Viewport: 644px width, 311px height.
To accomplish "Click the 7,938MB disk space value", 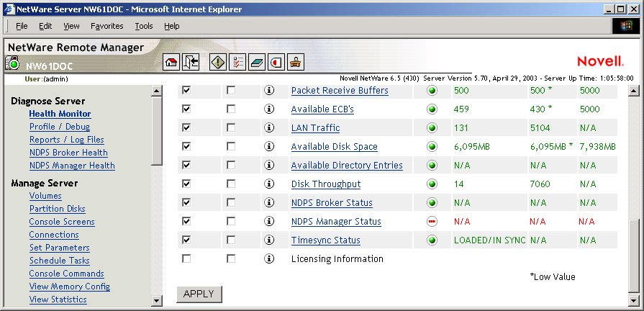I will 598,147.
